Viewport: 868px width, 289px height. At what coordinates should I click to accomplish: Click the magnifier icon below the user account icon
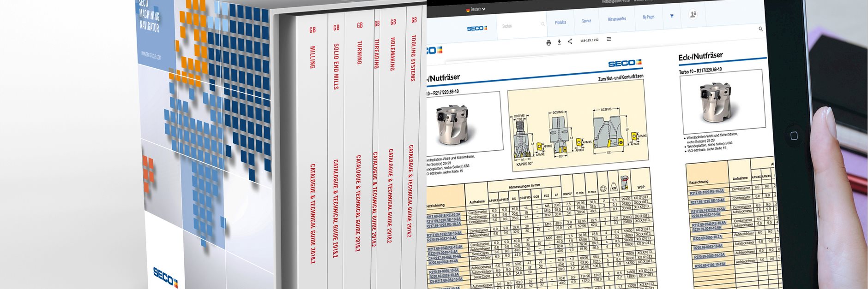tap(760, 29)
